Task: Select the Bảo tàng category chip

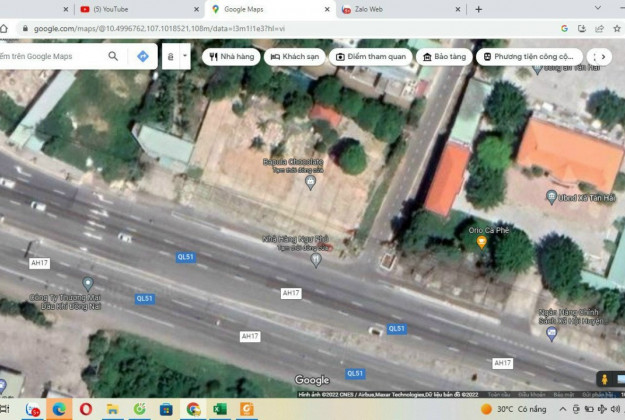Action: 444,57
